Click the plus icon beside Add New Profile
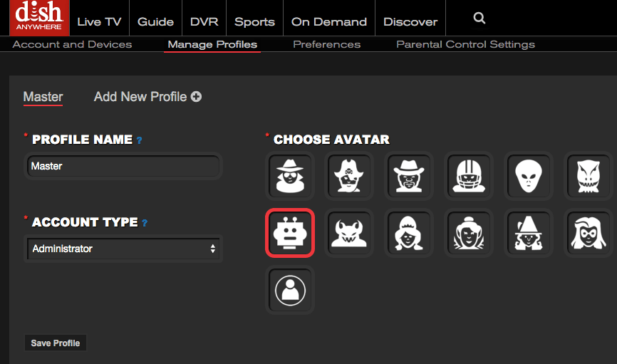This screenshot has width=617, height=364. pos(196,97)
